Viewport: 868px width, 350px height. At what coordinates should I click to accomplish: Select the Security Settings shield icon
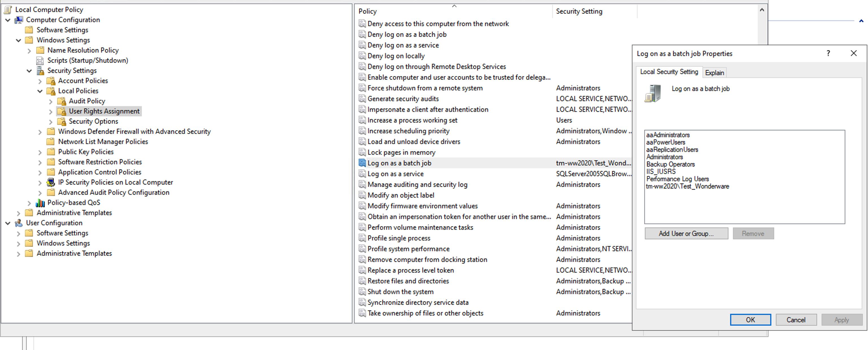click(x=40, y=70)
